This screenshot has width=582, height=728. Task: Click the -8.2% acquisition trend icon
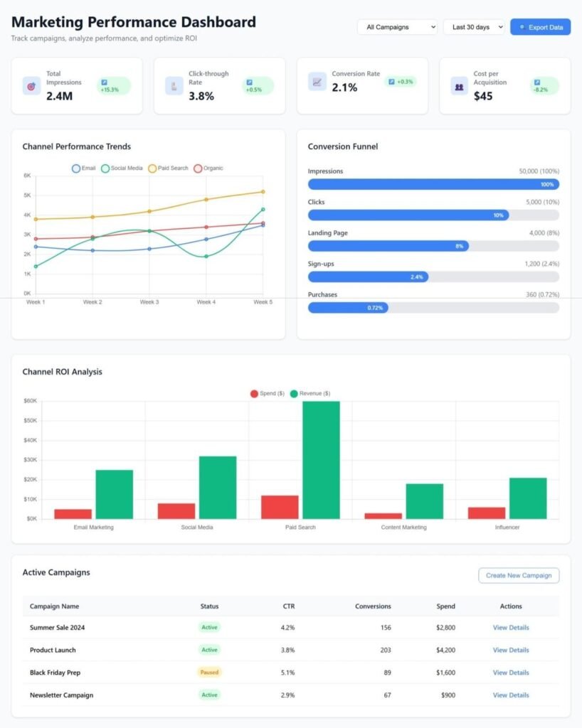tap(537, 82)
